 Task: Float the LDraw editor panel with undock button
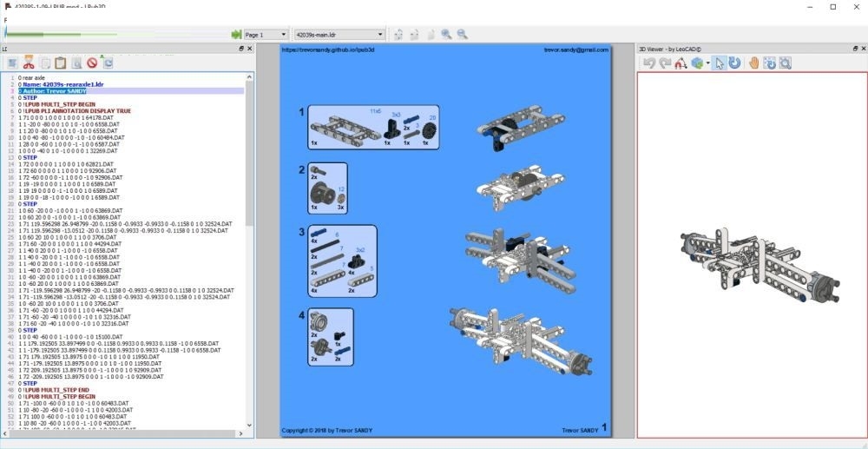240,50
